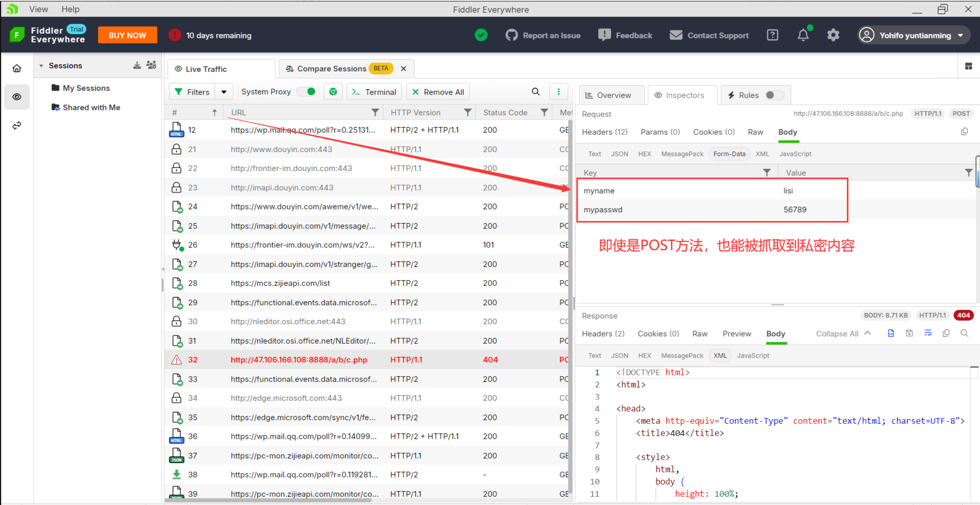
Task: Select request Cookies (0) tab
Action: (x=714, y=132)
